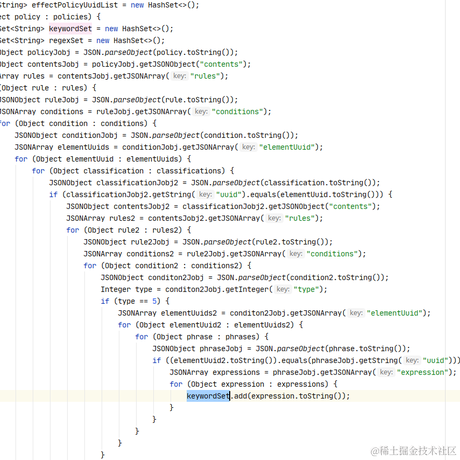Click 'contentsJobj.getJSONArray' method call
Screen dimensions: 460x460
pyautogui.click(x=113, y=76)
